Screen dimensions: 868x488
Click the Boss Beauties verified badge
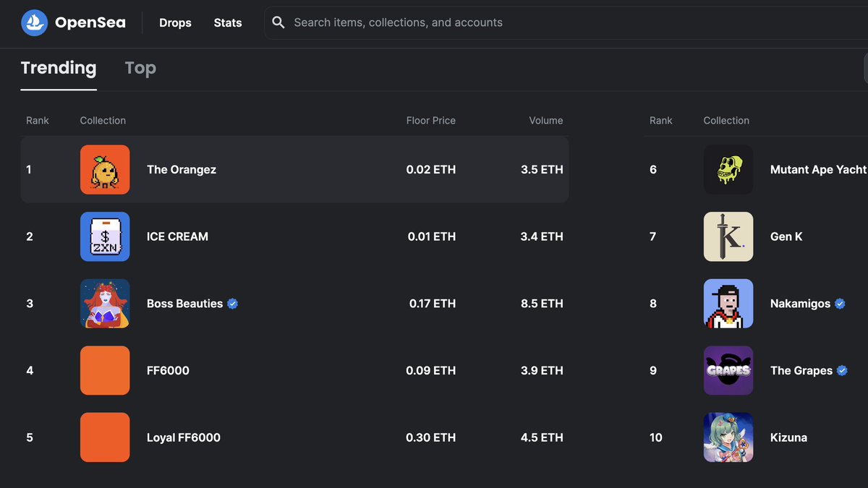(x=233, y=304)
